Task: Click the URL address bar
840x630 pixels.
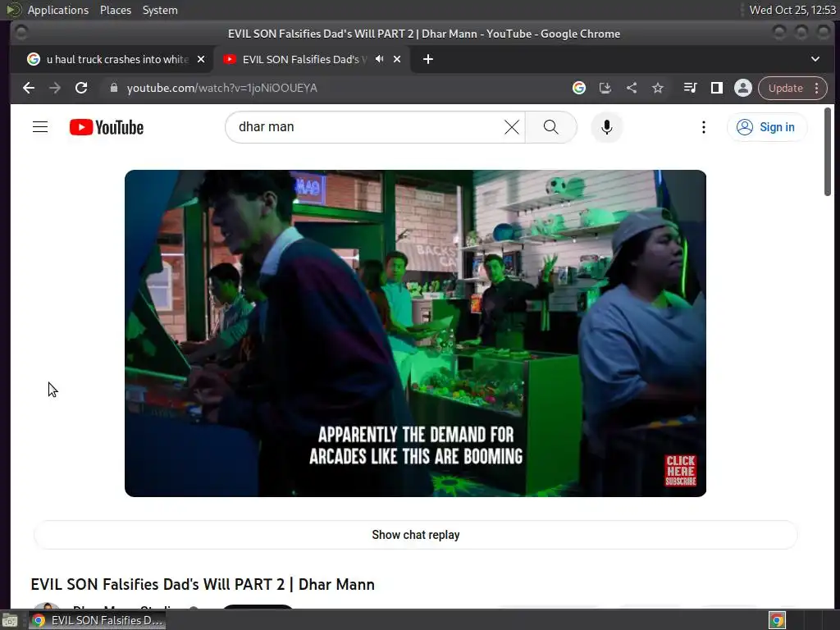Action: 332,88
